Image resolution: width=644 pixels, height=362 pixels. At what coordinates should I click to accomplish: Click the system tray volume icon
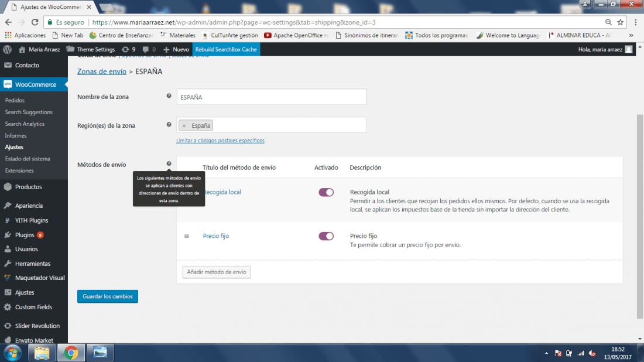click(592, 353)
